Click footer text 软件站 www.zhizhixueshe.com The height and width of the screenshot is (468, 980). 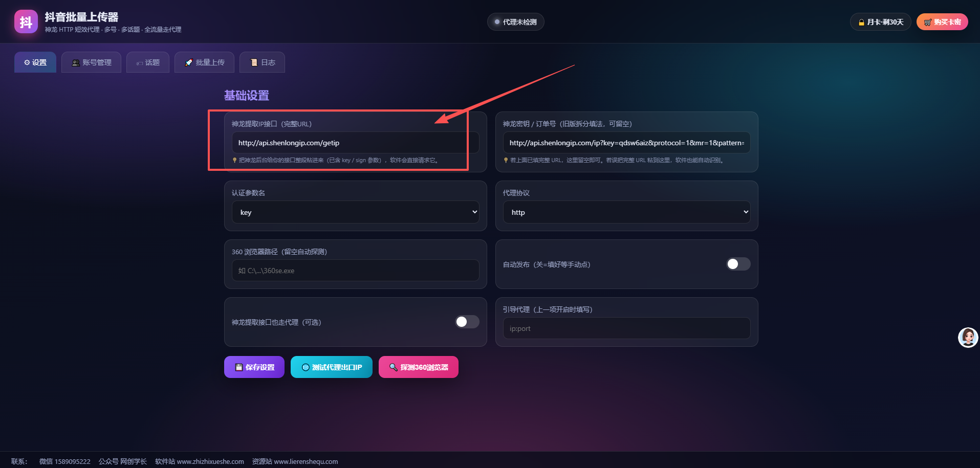(200, 461)
